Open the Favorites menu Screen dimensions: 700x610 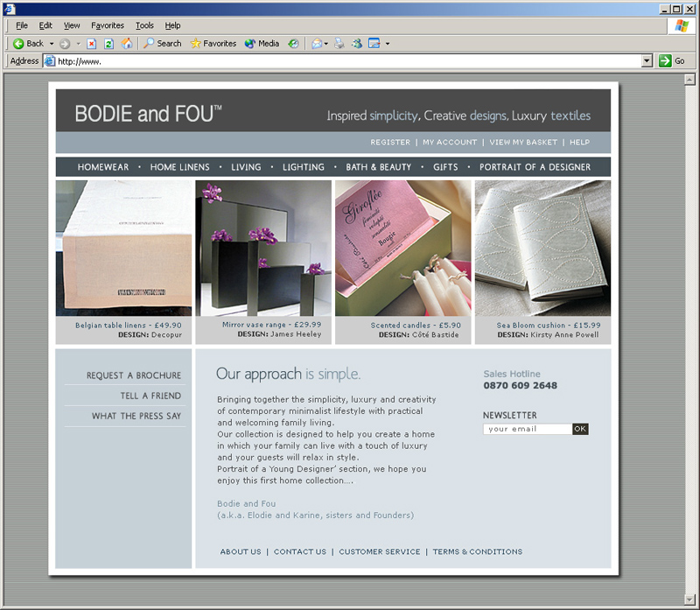(108, 25)
